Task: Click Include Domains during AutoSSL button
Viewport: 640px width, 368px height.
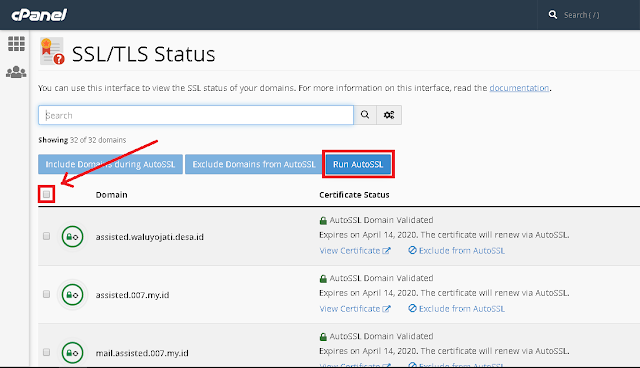Action: [110, 164]
